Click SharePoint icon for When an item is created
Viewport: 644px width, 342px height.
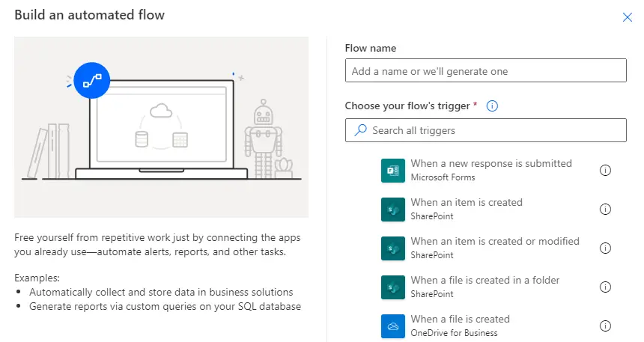[393, 210]
